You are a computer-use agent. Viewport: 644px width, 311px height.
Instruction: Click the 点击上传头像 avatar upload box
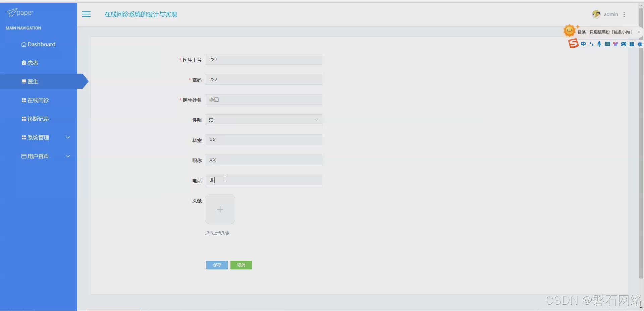[x=220, y=209]
